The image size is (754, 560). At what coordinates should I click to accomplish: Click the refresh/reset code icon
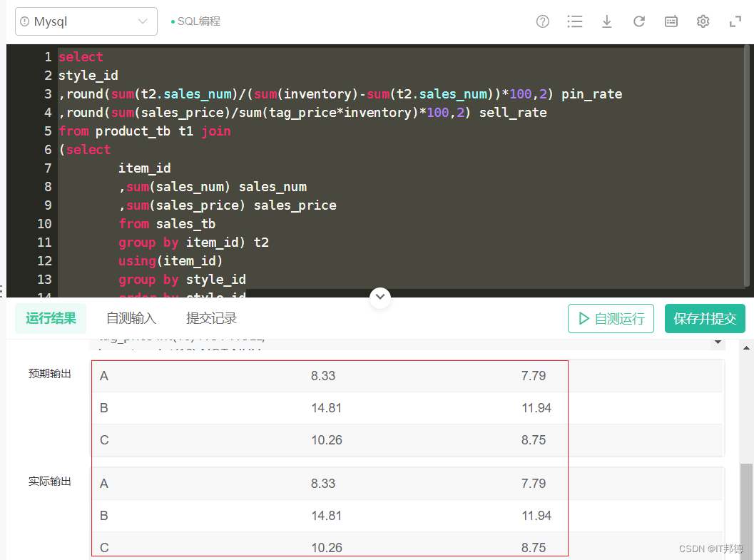[638, 21]
